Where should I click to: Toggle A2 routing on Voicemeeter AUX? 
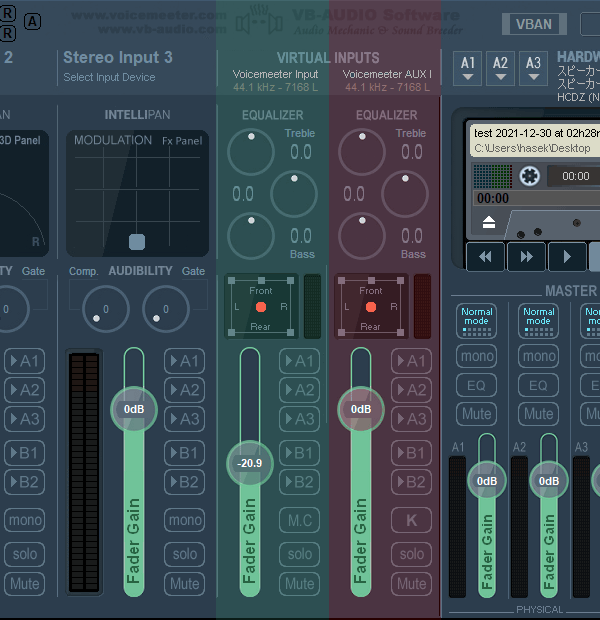pyautogui.click(x=411, y=390)
